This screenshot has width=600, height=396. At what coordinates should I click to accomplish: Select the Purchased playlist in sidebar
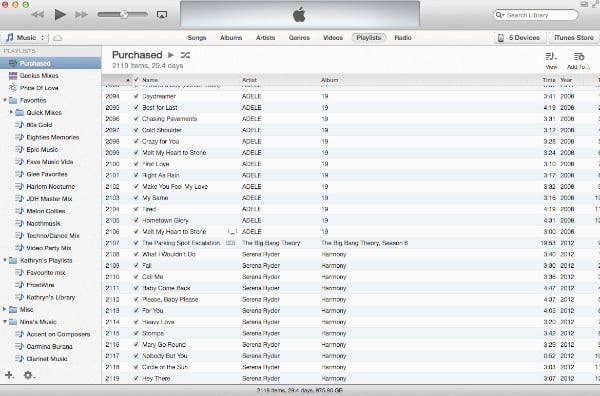tap(51, 63)
